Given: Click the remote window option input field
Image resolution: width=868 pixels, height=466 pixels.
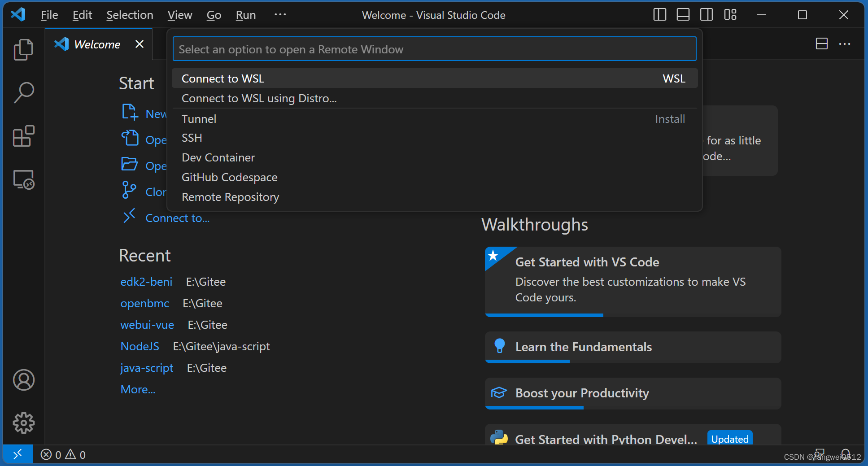Looking at the screenshot, I should click(434, 49).
